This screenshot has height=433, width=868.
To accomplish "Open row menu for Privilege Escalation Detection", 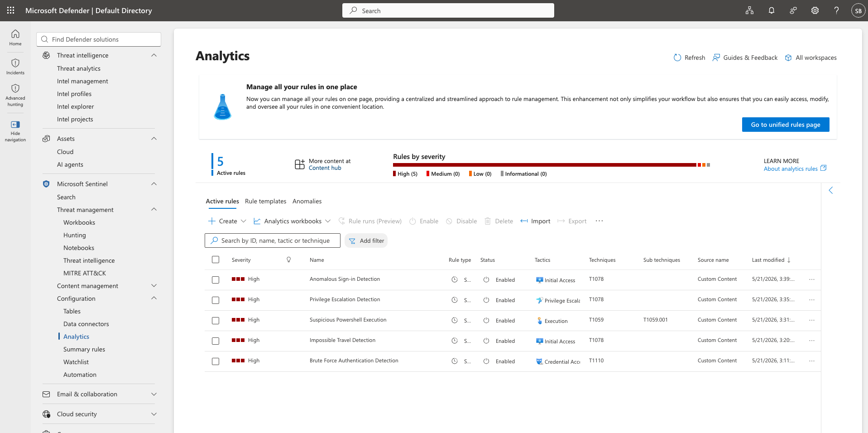I will pos(812,300).
